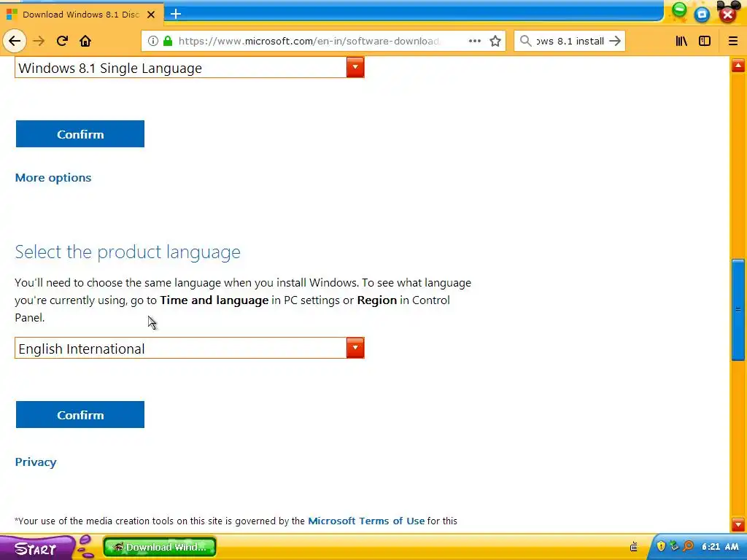Toggle the sidebar view icon
The width and height of the screenshot is (747, 560).
pyautogui.click(x=705, y=41)
